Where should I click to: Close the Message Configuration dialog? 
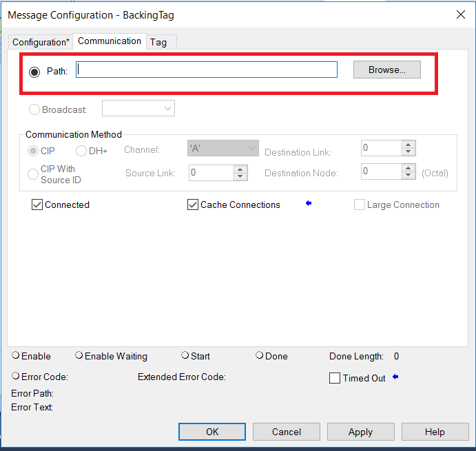(x=461, y=14)
